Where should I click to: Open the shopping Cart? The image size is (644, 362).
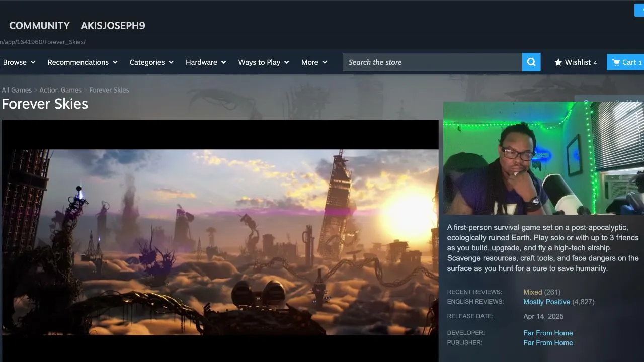(x=625, y=62)
